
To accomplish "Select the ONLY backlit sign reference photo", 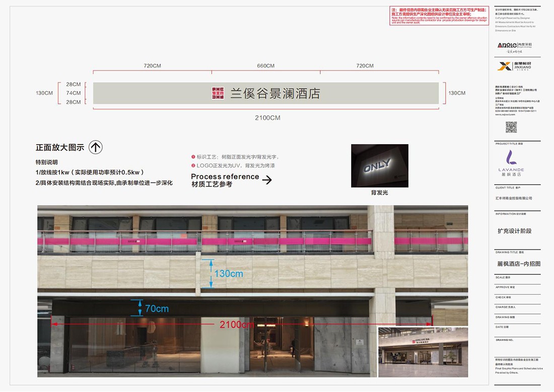I will pyautogui.click(x=379, y=166).
